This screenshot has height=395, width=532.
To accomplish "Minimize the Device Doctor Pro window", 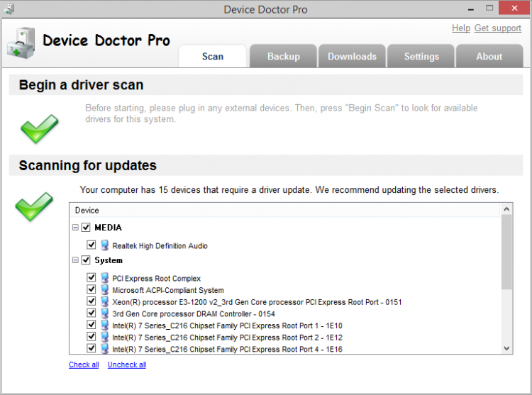I will (x=470, y=9).
